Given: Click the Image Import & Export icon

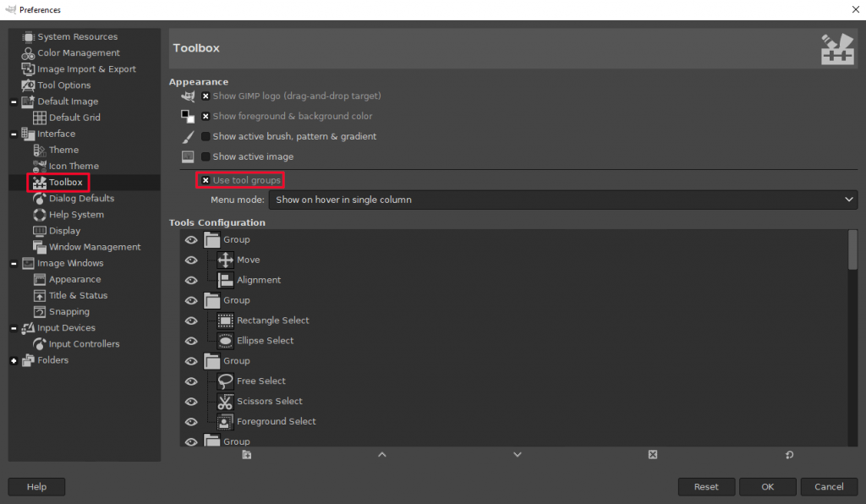Looking at the screenshot, I should tap(28, 69).
